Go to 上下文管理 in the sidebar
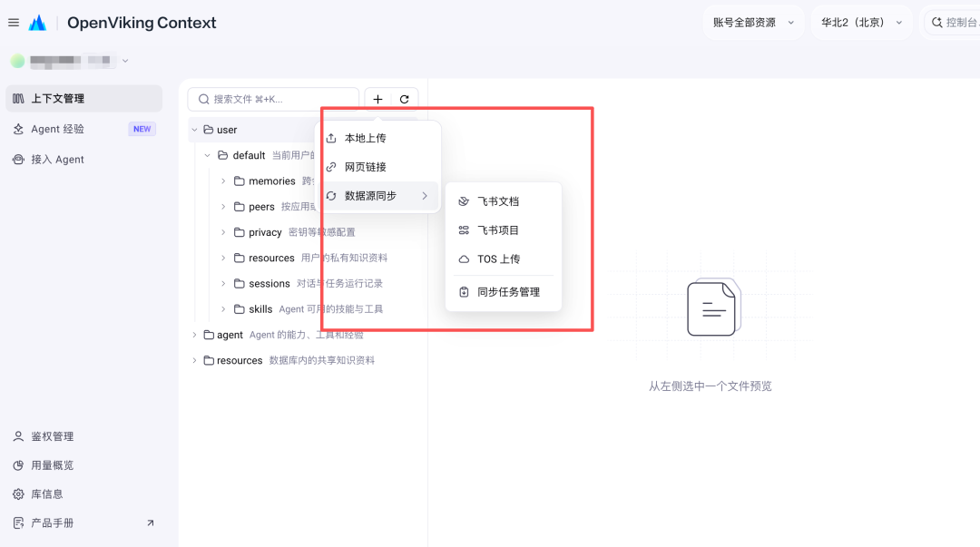This screenshot has width=980, height=547. [x=83, y=98]
